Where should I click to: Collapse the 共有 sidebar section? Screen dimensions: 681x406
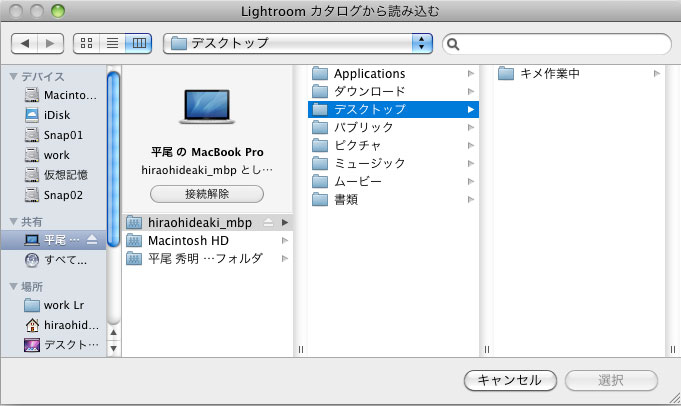coord(13,221)
